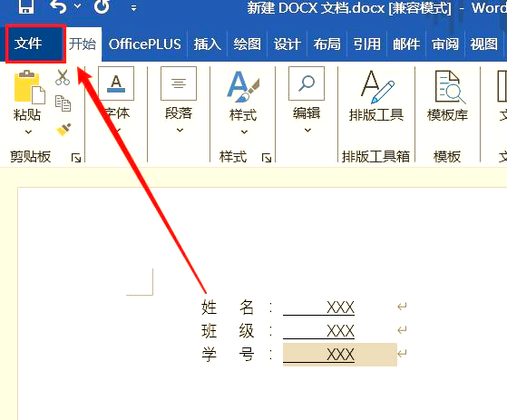Click the document title 新建 DOCX 文档.docx

316,8
